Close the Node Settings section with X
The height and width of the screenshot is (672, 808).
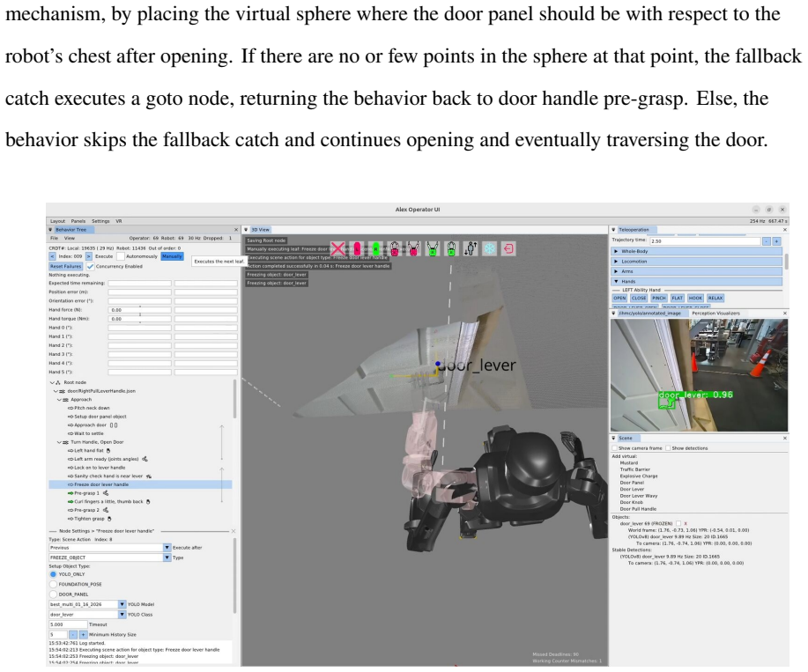click(x=233, y=531)
